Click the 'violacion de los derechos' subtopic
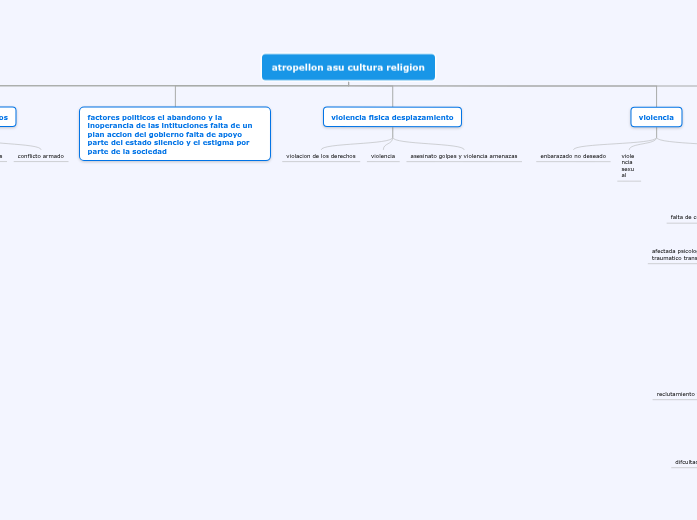Viewport: 697px width, 520px height. (320, 156)
